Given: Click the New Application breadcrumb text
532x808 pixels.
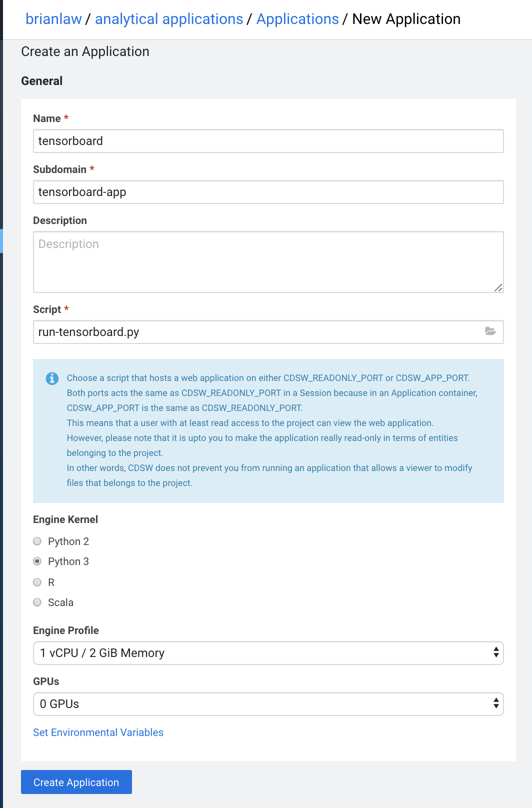Looking at the screenshot, I should [x=406, y=19].
